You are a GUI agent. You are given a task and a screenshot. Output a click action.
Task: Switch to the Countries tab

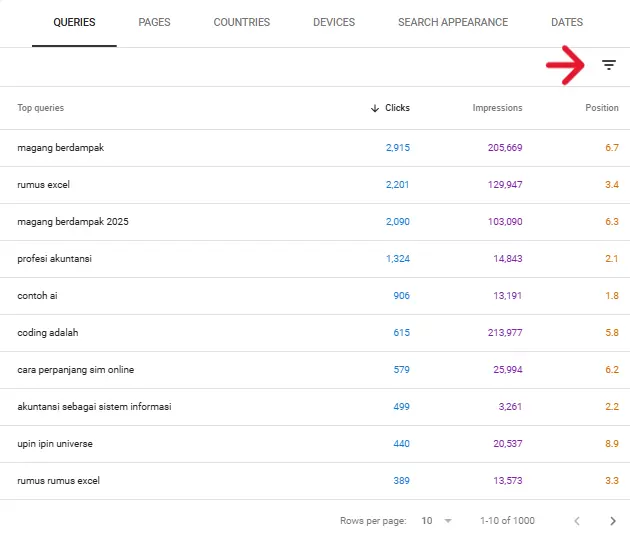tap(244, 22)
